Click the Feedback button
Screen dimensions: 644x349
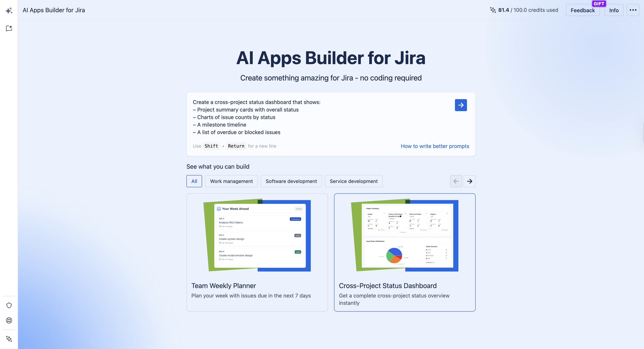[x=582, y=10]
